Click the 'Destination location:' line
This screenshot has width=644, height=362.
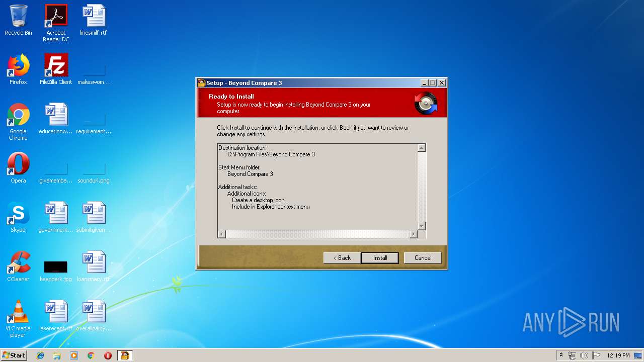click(243, 148)
